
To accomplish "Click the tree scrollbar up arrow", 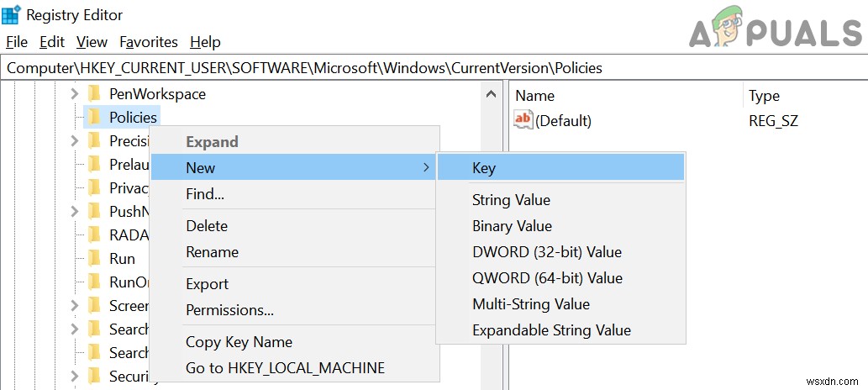I will tap(492, 94).
